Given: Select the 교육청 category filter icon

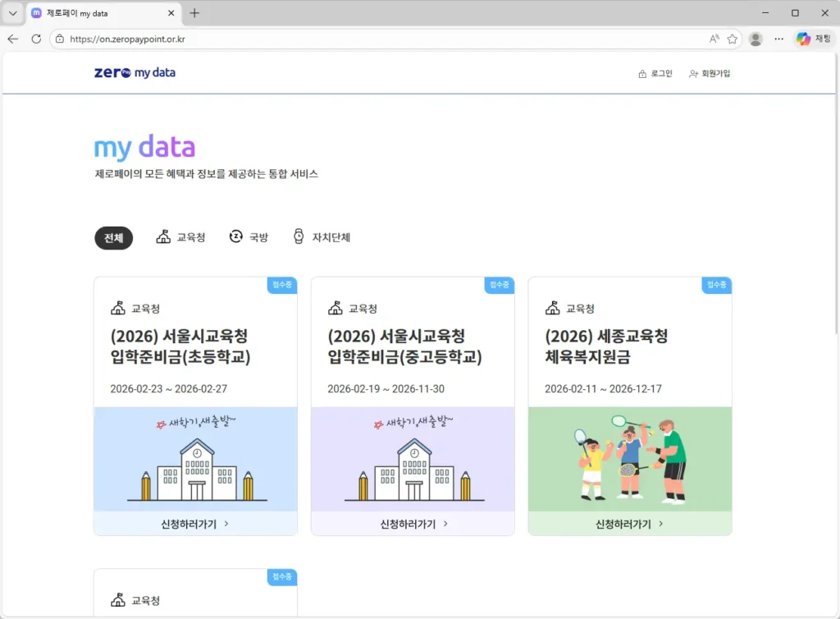Looking at the screenshot, I should point(162,236).
